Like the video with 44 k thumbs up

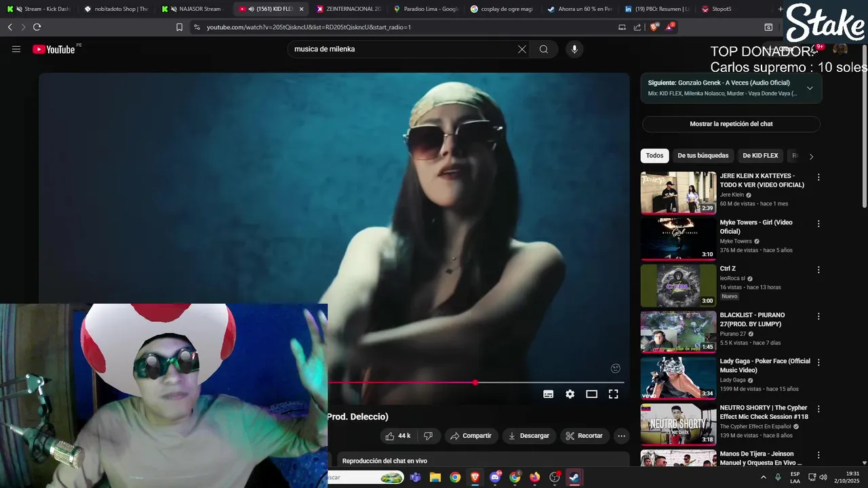coord(397,436)
